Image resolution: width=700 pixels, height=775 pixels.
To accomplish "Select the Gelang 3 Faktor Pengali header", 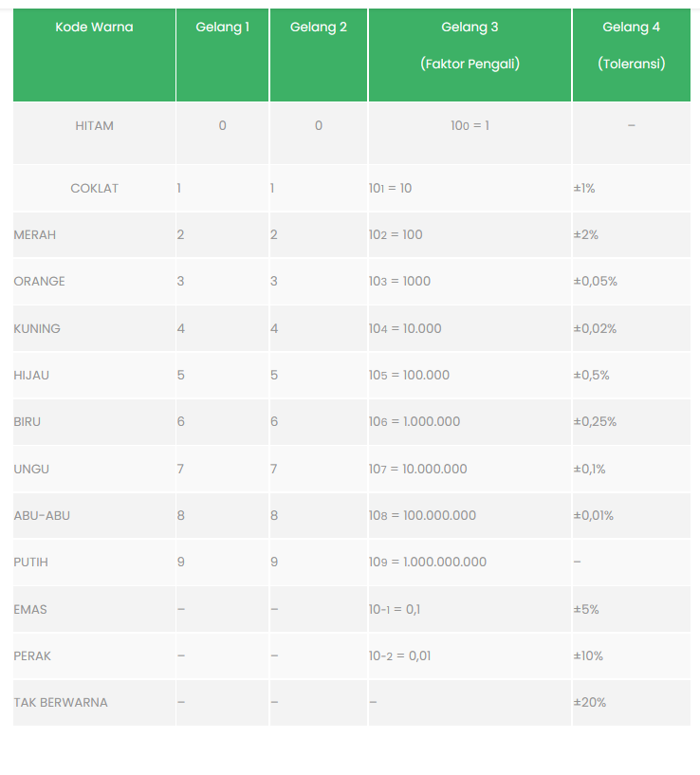I will point(470,54).
